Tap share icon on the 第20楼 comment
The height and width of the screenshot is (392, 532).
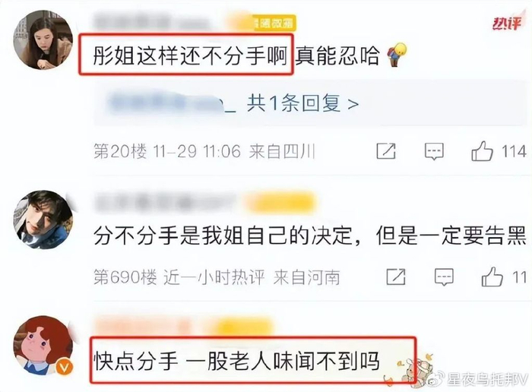[x=386, y=151]
